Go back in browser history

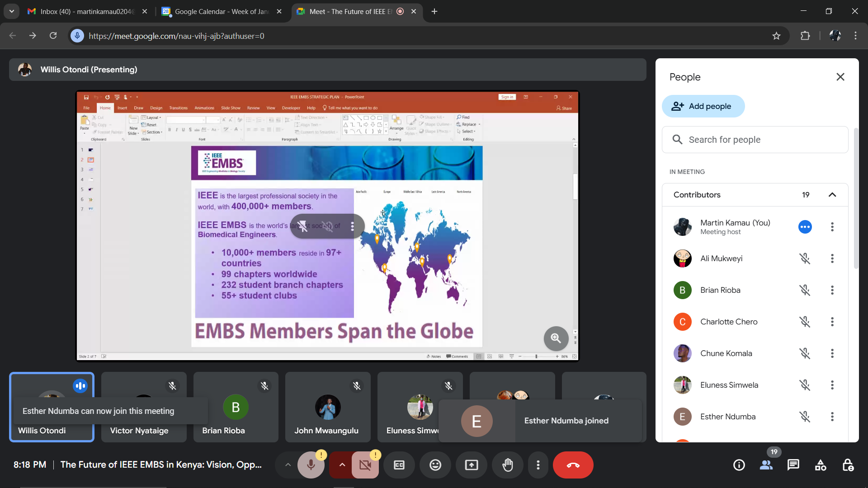tap(13, 36)
